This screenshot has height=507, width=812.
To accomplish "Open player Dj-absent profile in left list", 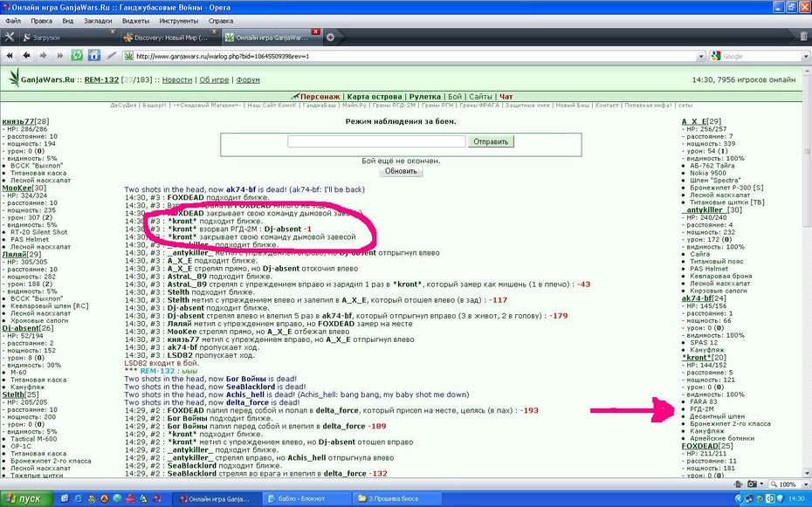I will (21, 328).
